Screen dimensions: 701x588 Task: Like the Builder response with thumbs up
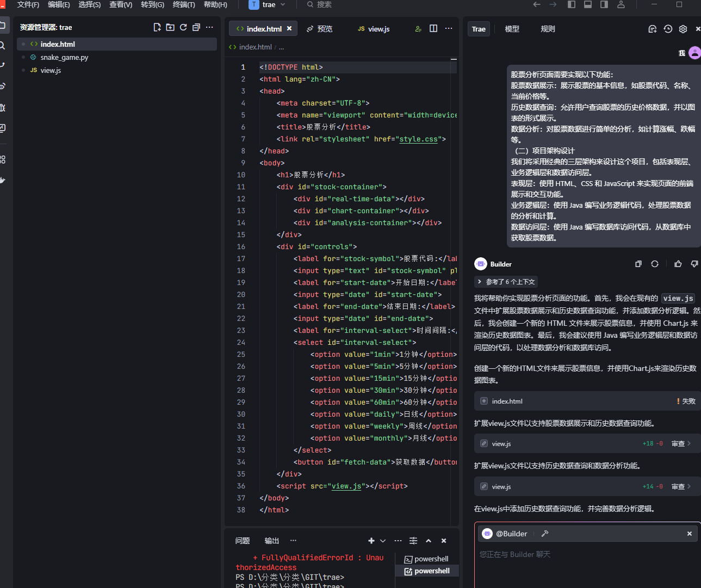coord(678,264)
